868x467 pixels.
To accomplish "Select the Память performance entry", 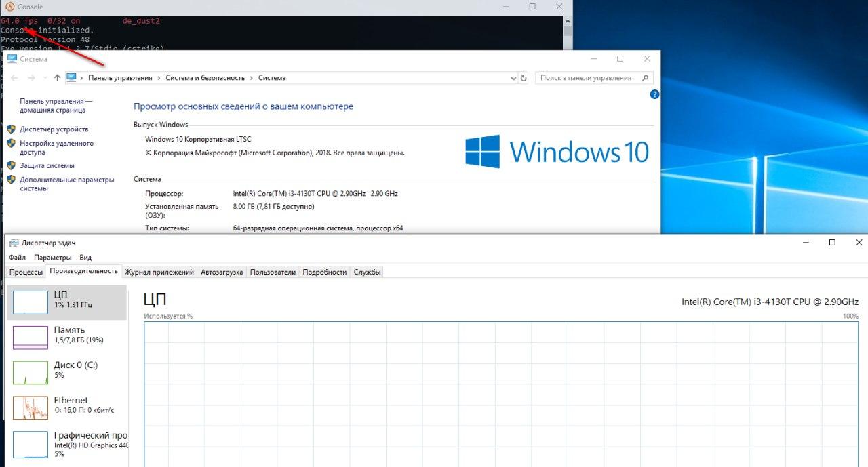I will [66, 337].
